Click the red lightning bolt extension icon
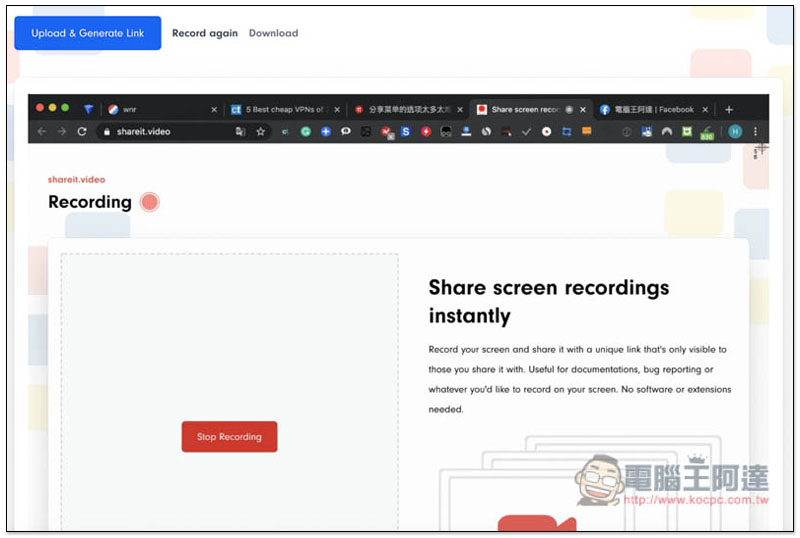The width and height of the screenshot is (800, 538). (x=426, y=132)
